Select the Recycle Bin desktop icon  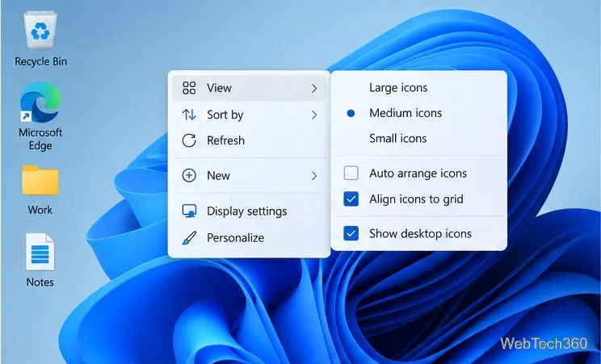pyautogui.click(x=40, y=31)
